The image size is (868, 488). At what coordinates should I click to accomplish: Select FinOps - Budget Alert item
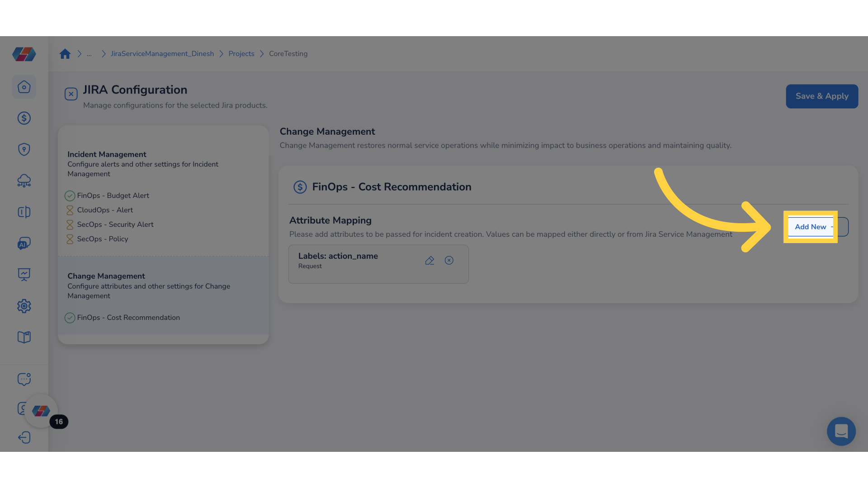tap(113, 196)
